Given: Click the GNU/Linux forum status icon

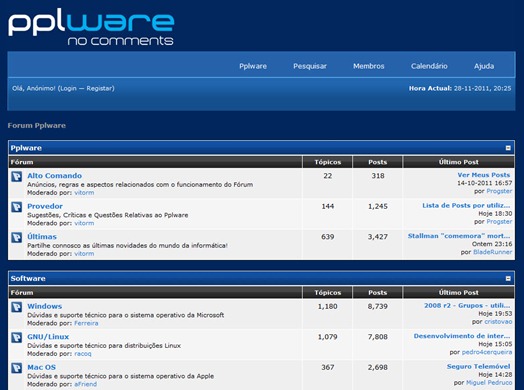Looking at the screenshot, I should (17, 338).
